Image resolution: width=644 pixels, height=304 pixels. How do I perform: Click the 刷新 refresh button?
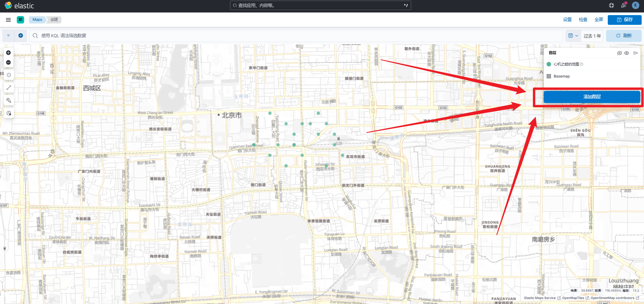click(624, 36)
